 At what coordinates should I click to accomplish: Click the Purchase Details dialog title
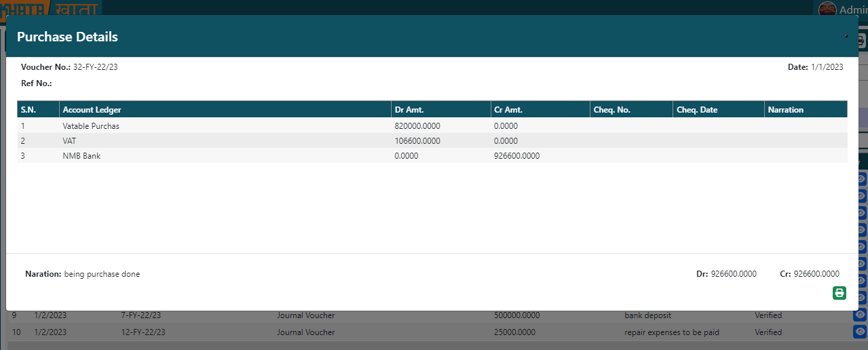67,37
